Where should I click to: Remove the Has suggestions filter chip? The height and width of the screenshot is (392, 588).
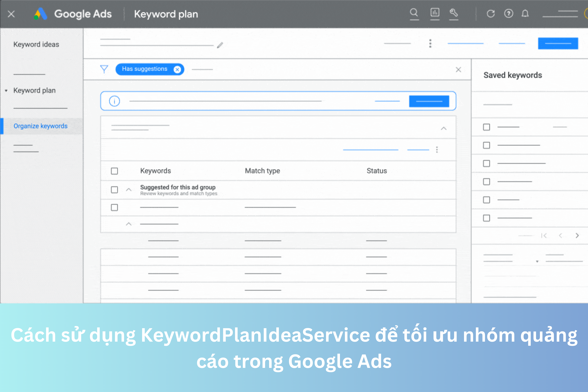(x=177, y=69)
